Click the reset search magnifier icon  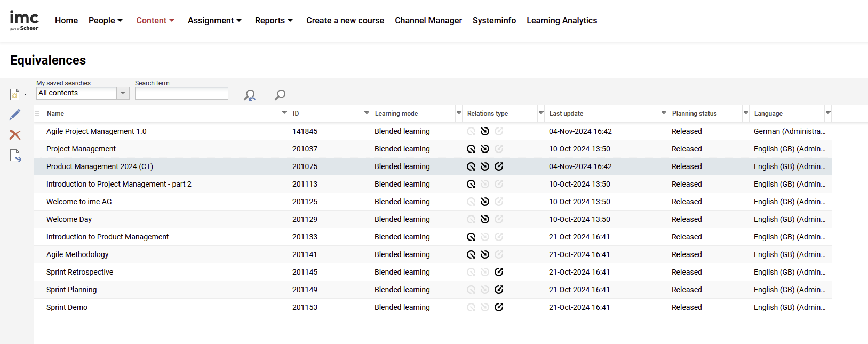coord(249,95)
